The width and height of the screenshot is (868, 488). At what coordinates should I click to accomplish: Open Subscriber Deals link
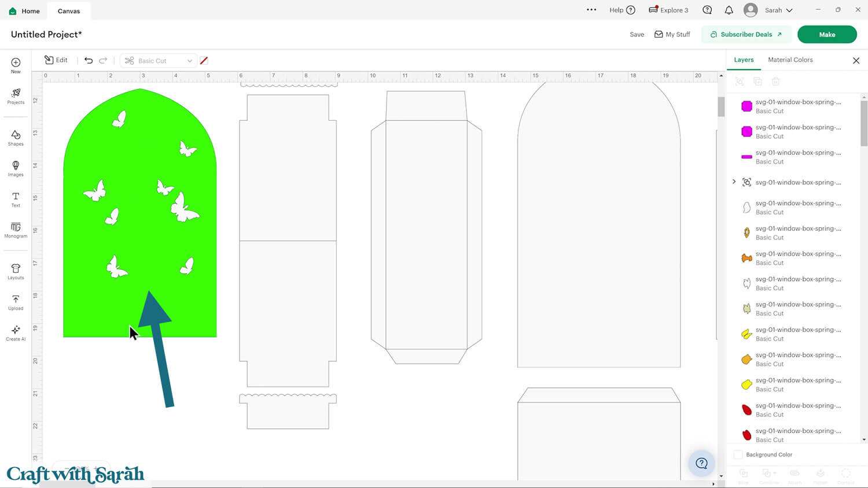click(x=746, y=35)
